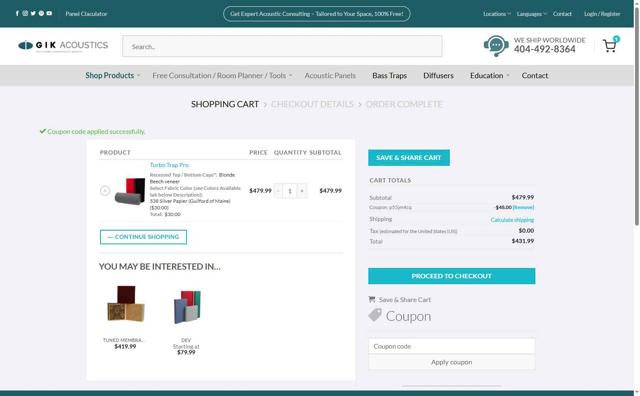Screen dimensions: 640x396
Task: Click the 404-492-8364 phone number
Action: point(544,49)
